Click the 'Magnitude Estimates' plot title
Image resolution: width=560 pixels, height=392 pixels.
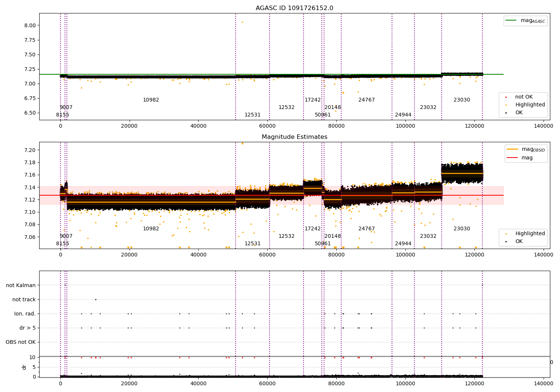click(x=294, y=137)
